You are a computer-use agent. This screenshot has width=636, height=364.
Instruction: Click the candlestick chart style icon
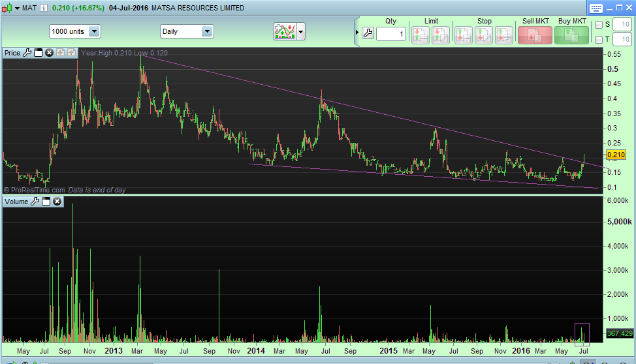[7, 8]
